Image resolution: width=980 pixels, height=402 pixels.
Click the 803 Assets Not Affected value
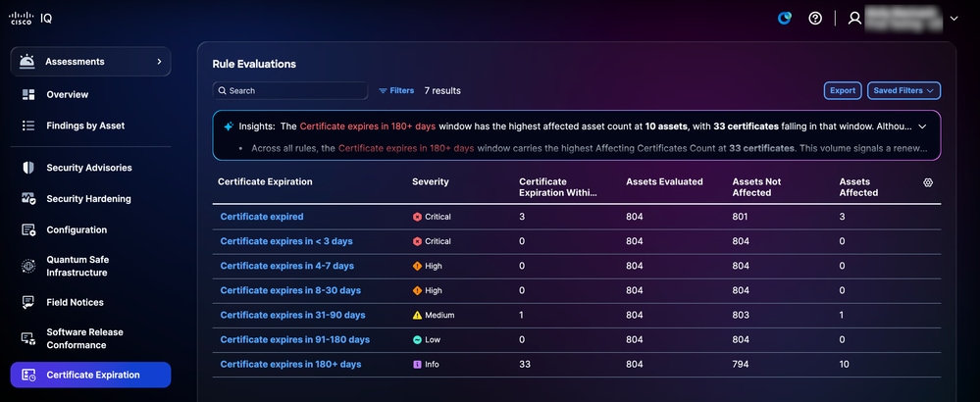[x=741, y=316]
